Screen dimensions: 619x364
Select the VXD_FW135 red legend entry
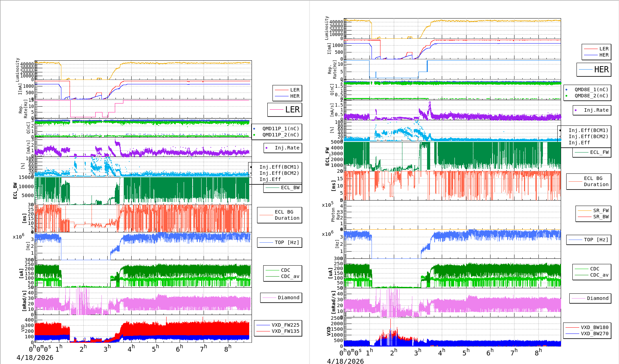(278, 331)
